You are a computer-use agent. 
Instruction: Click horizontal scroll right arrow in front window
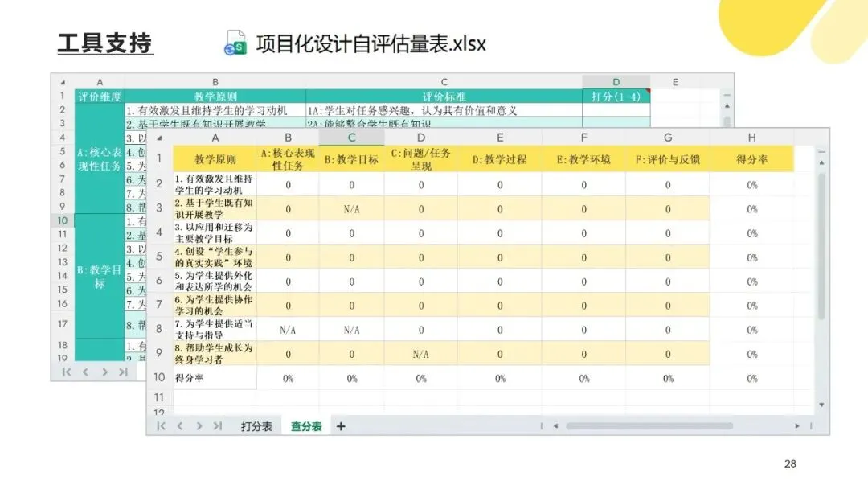(797, 426)
